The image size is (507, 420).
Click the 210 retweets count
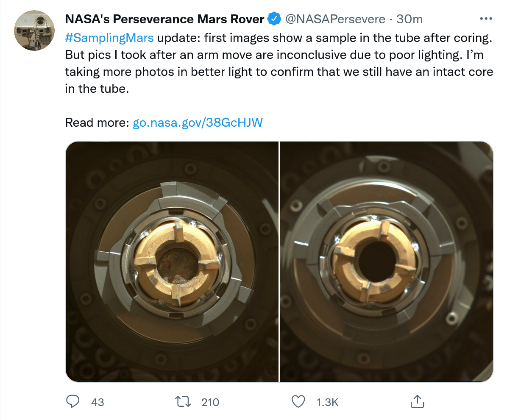pos(210,402)
